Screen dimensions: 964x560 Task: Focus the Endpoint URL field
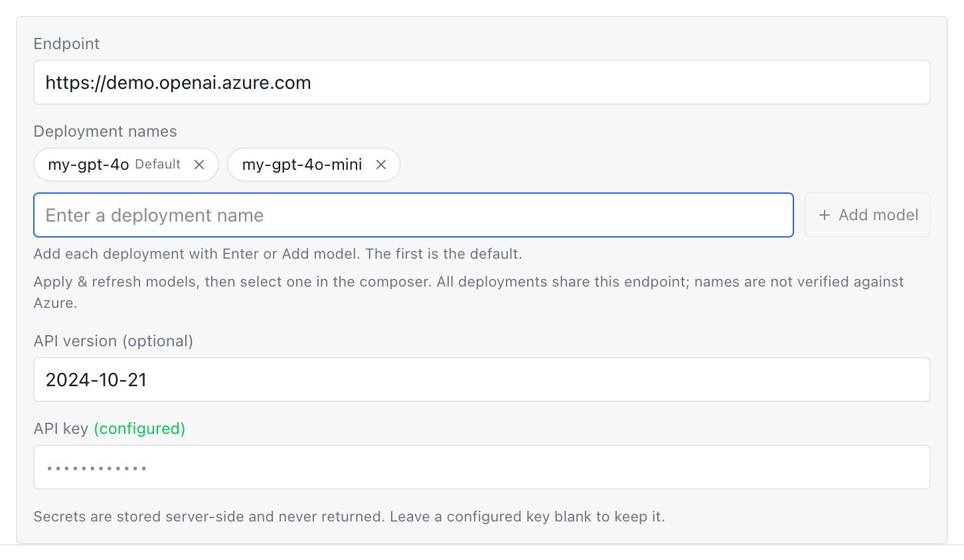(x=482, y=82)
